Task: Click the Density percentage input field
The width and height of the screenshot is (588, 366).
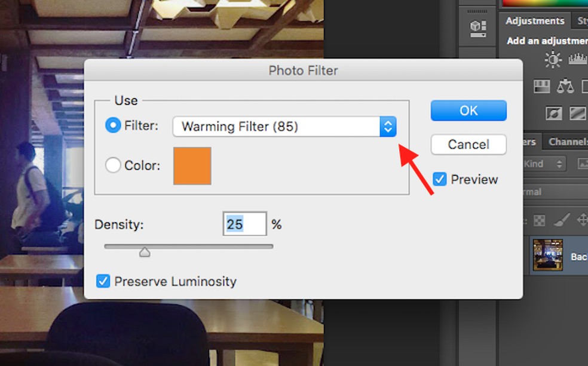Action: 244,224
